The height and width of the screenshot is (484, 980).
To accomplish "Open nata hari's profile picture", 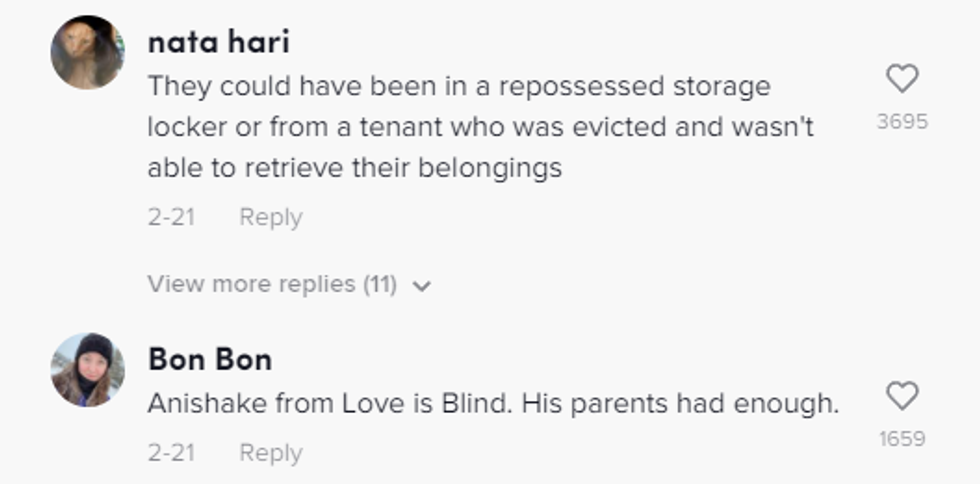I will click(87, 52).
